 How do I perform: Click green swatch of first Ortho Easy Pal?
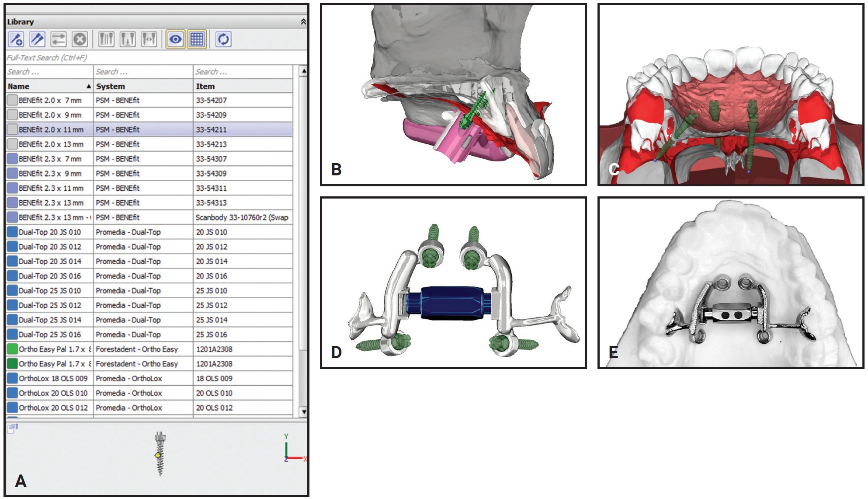12,349
